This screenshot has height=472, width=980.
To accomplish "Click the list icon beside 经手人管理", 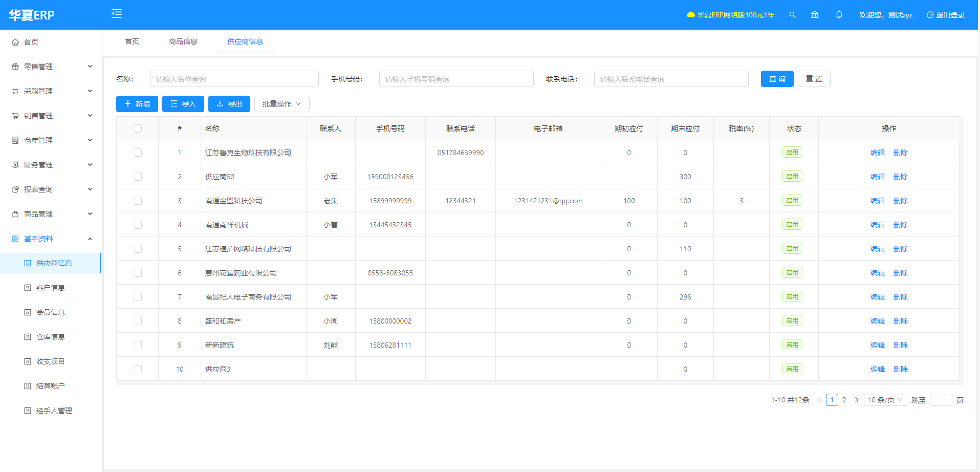I will [x=28, y=411].
